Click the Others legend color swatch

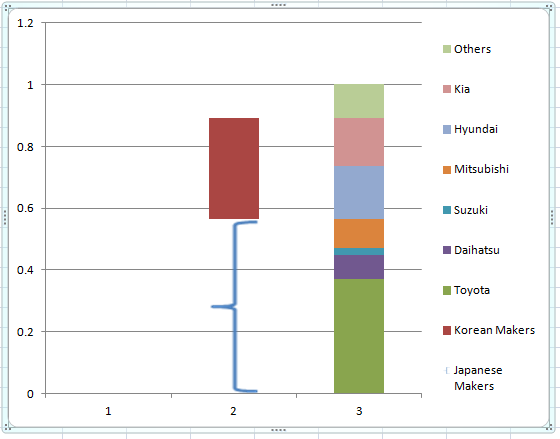coord(447,49)
